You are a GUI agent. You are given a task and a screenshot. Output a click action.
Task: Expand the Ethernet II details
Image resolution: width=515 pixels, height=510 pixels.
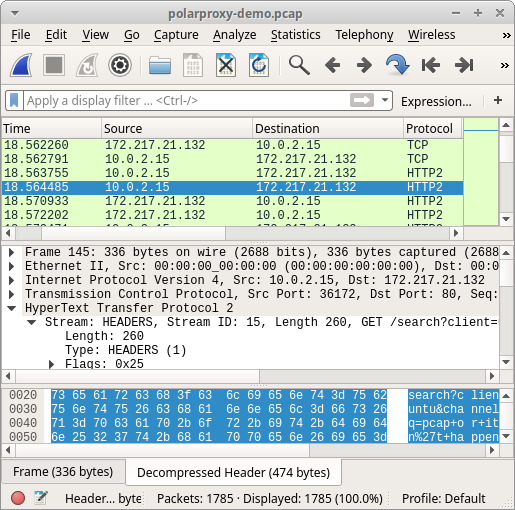point(11,266)
